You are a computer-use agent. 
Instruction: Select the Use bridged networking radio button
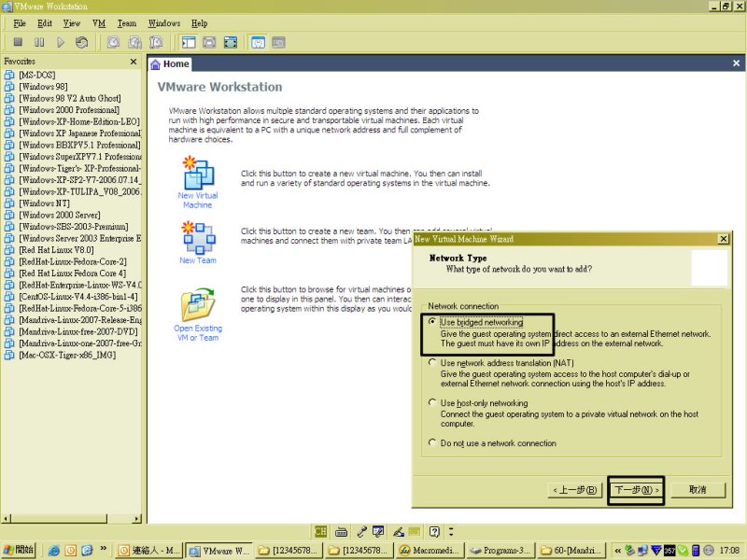432,322
